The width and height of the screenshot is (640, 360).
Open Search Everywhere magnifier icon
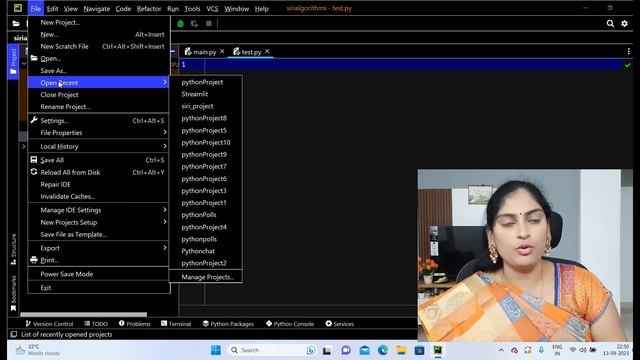coord(610,24)
